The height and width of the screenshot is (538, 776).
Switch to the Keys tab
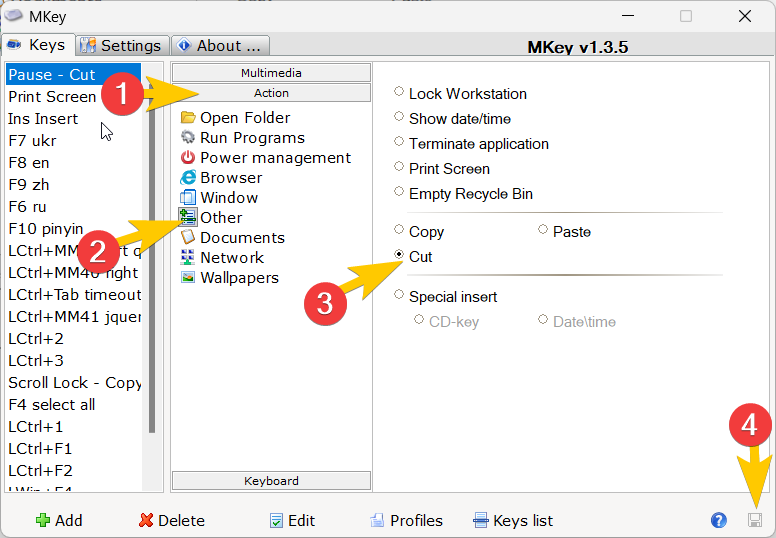(38, 45)
